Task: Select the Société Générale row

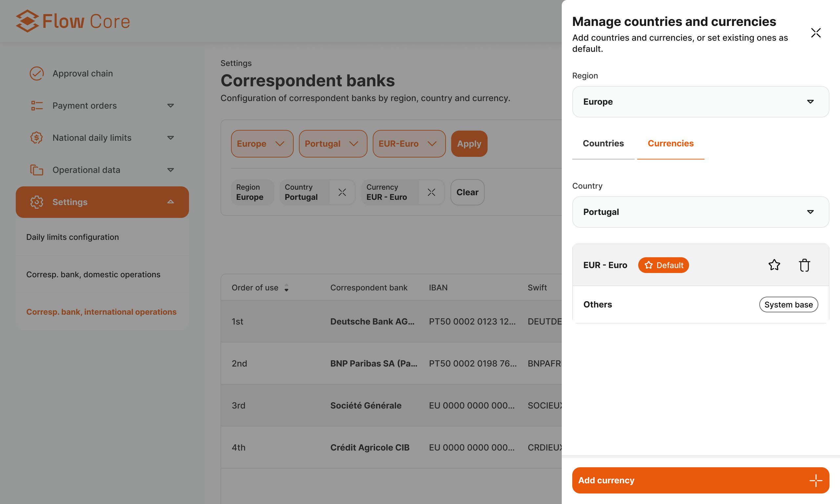Action: tap(391, 406)
